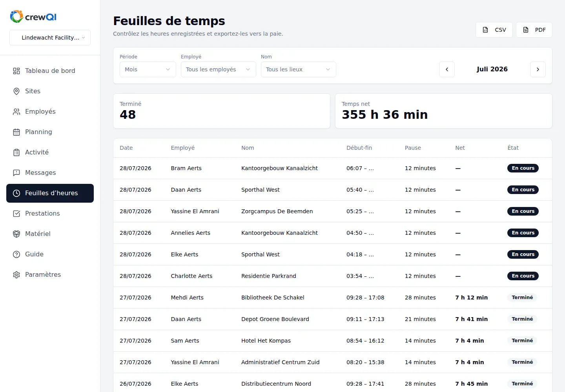
Task: Click the Employés people icon
Action: pos(16,112)
